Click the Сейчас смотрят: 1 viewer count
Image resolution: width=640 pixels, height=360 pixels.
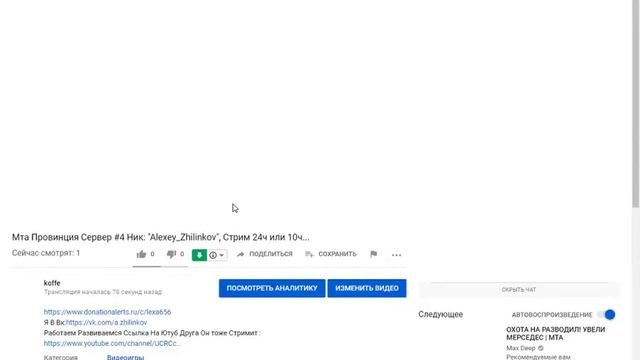[x=46, y=253]
